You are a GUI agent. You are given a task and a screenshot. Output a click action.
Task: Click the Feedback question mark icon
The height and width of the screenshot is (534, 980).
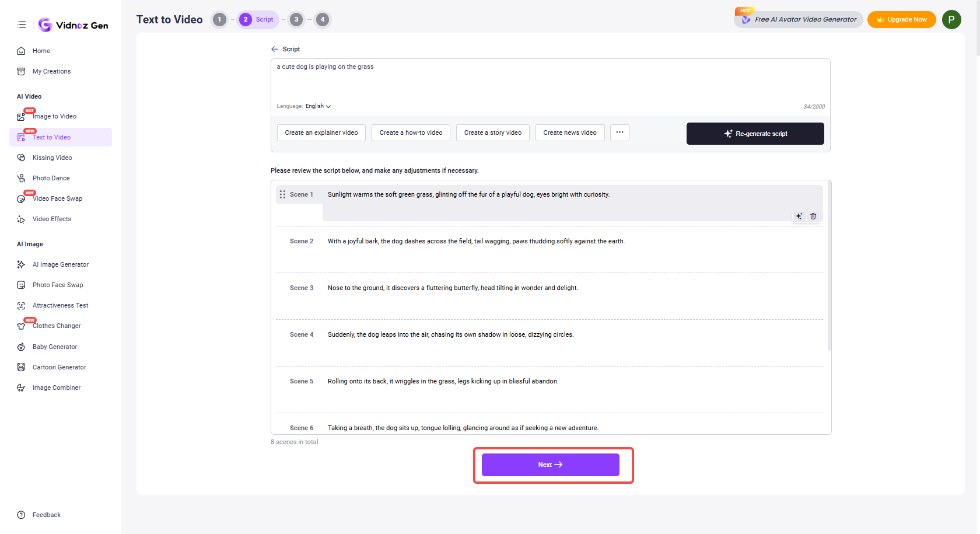21,515
